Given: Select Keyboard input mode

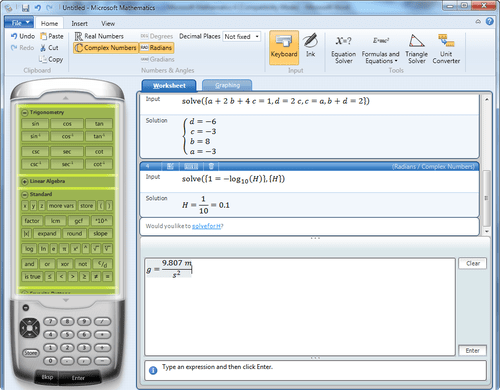Looking at the screenshot, I should (284, 48).
